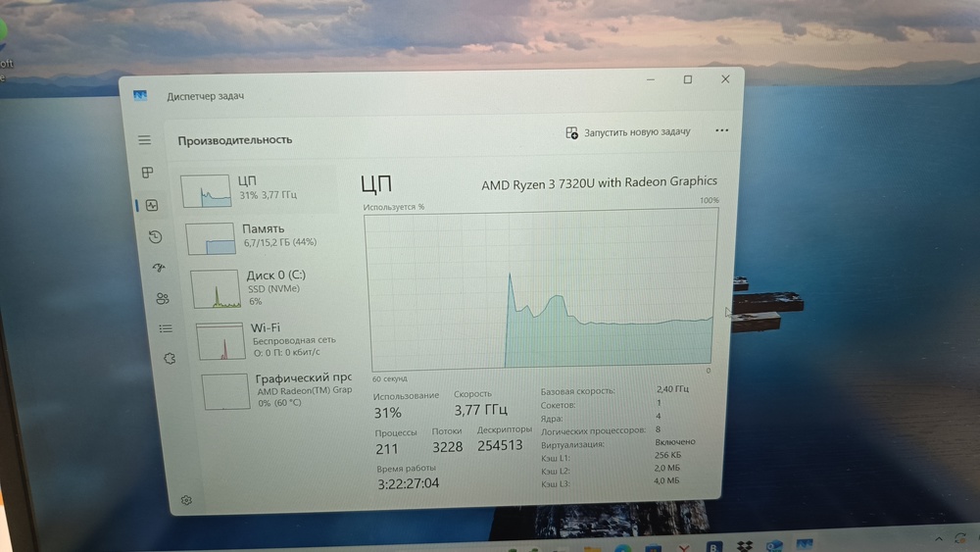Viewport: 980px width, 552px height.
Task: Click the '254513' handles count
Action: click(x=500, y=445)
